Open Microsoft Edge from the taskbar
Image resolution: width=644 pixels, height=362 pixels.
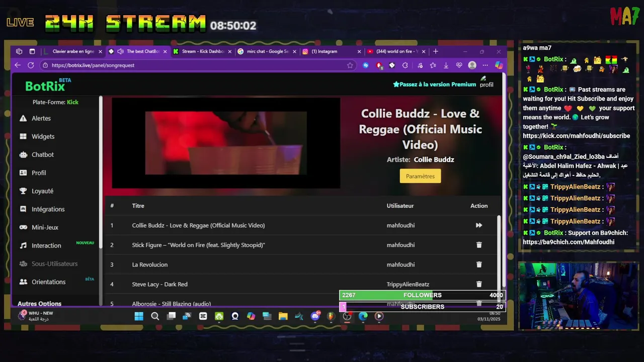pos(363,316)
